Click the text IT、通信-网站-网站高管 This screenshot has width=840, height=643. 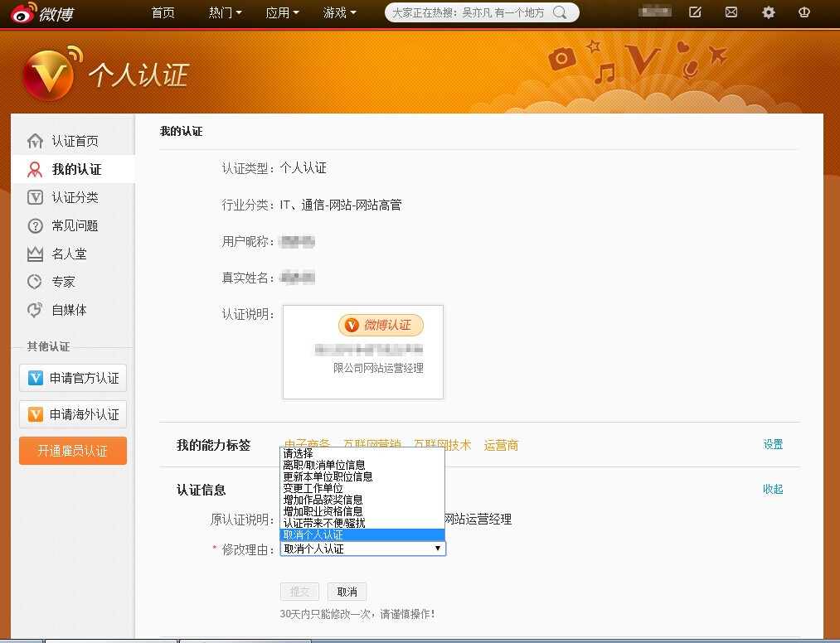341,205
